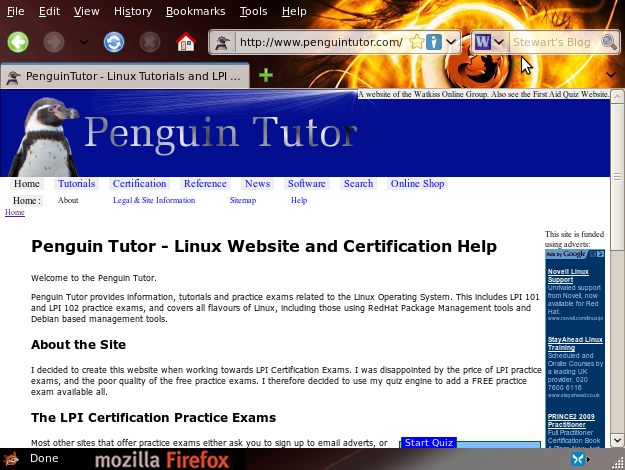The height and width of the screenshot is (470, 625).
Task: Open the Sitemap link
Action: (x=243, y=201)
